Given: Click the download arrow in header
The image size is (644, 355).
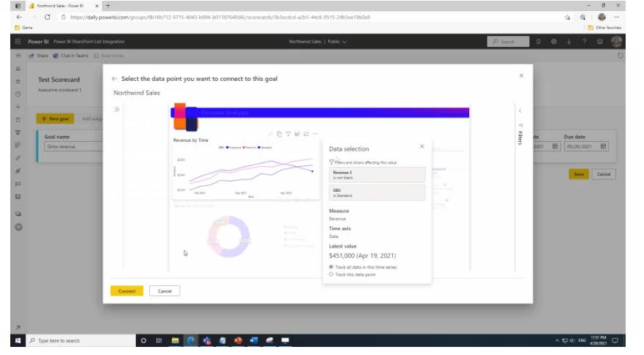Looking at the screenshot, I should point(569,41).
